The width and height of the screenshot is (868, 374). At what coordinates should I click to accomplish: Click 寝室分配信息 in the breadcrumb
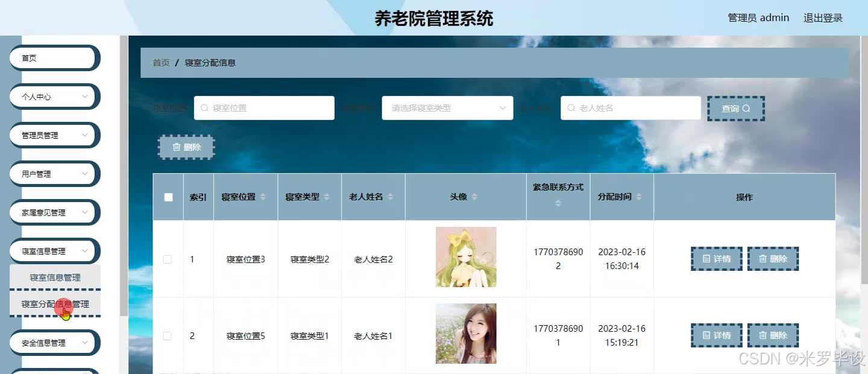210,63
